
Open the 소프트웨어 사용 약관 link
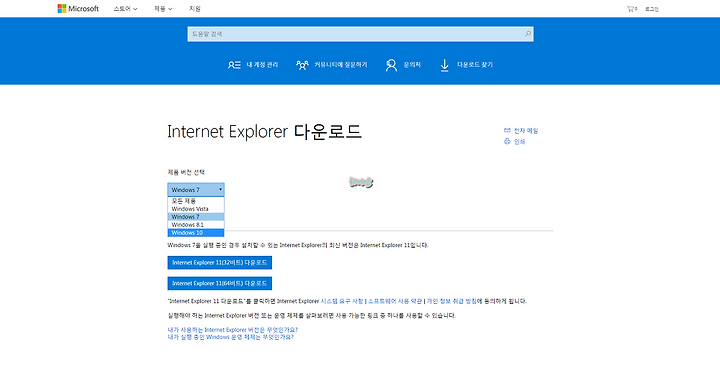click(x=395, y=302)
